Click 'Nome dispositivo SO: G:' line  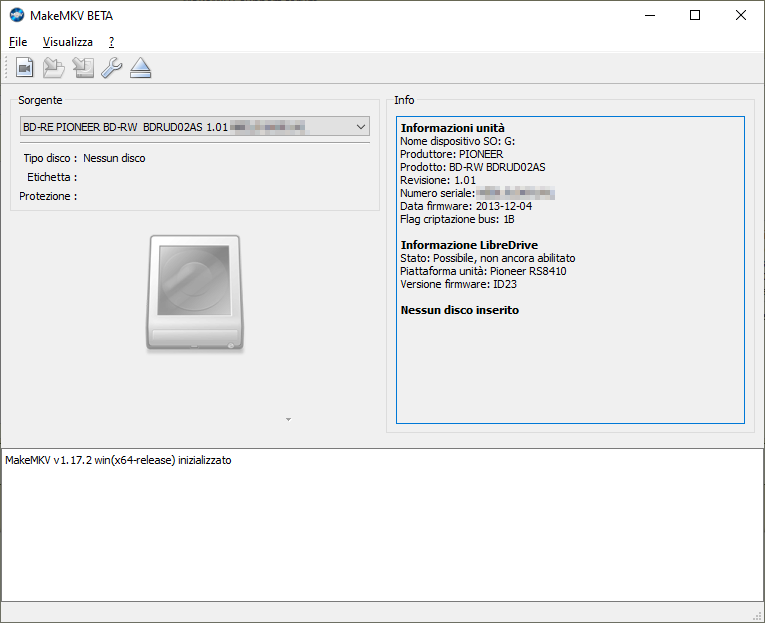pyautogui.click(x=457, y=141)
